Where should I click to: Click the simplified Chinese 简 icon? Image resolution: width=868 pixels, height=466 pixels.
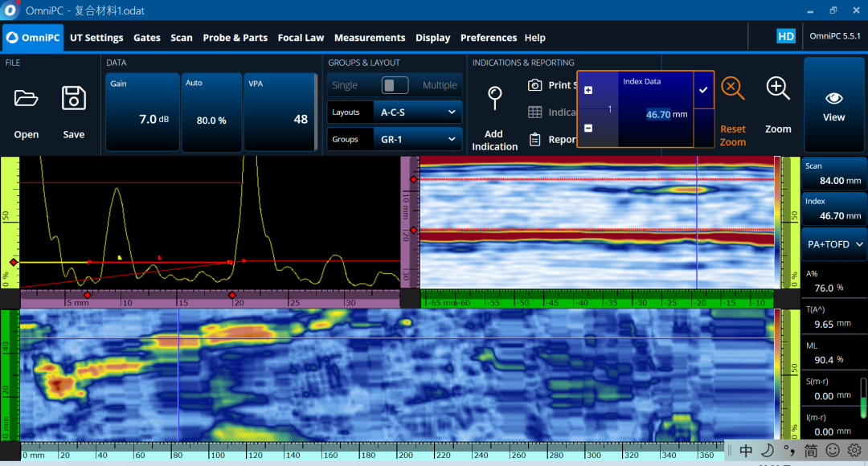810,451
